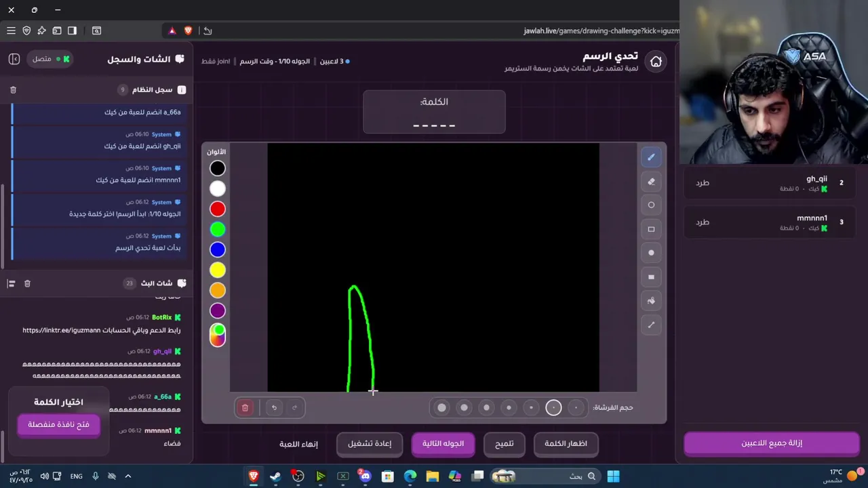Kick player gh_qii with طرد
This screenshot has width=868, height=488.
click(x=703, y=183)
